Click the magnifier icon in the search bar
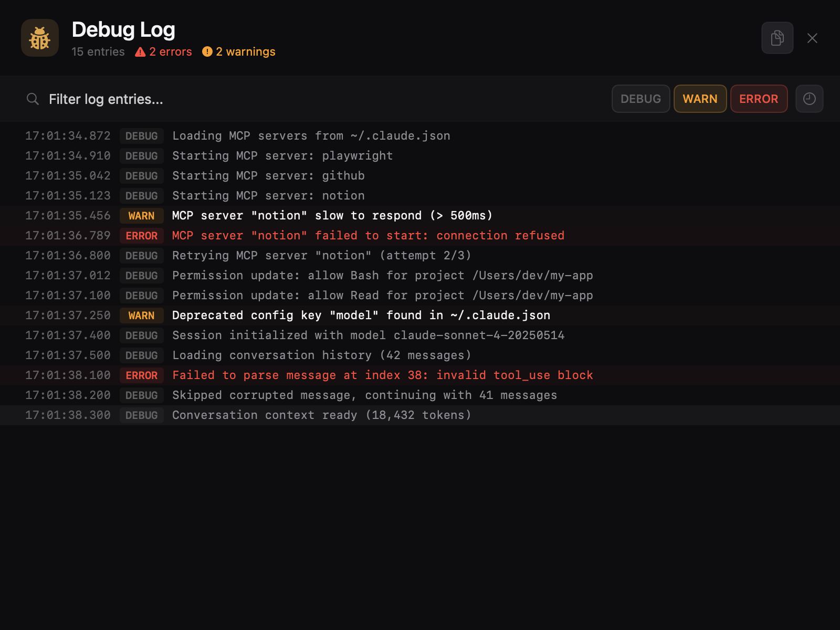840x630 pixels. [x=33, y=99]
